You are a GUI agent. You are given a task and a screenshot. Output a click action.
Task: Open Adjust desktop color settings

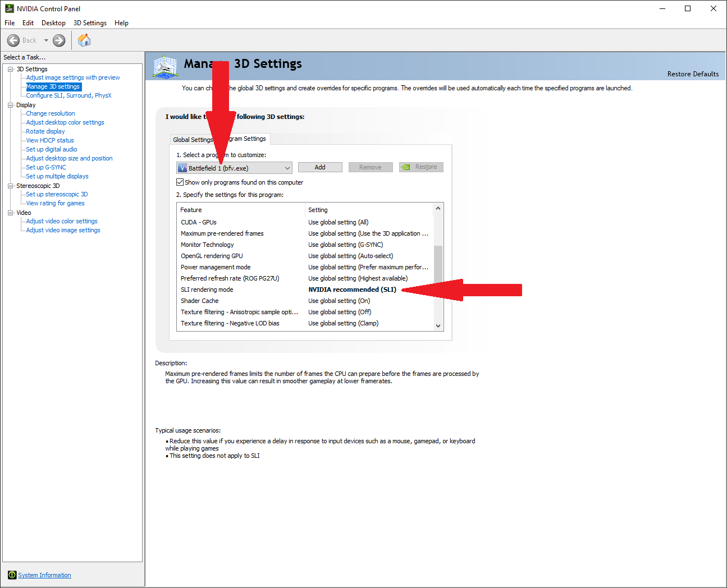(65, 122)
